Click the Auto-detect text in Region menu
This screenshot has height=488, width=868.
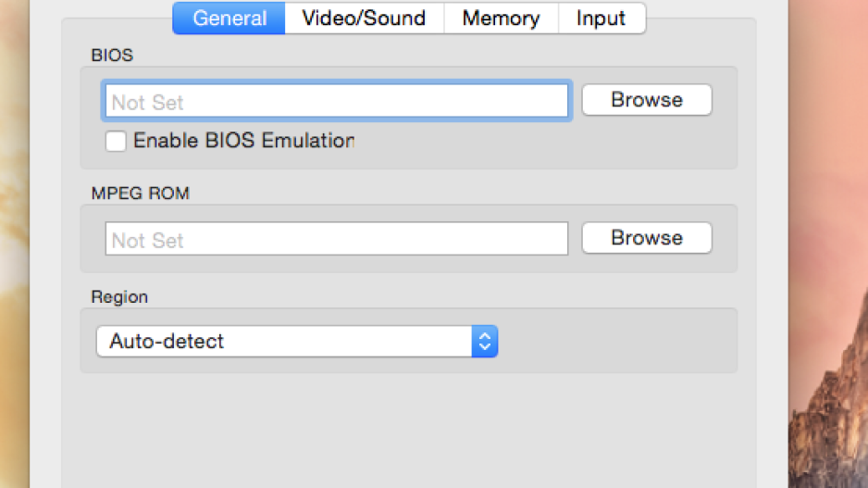[x=167, y=341]
